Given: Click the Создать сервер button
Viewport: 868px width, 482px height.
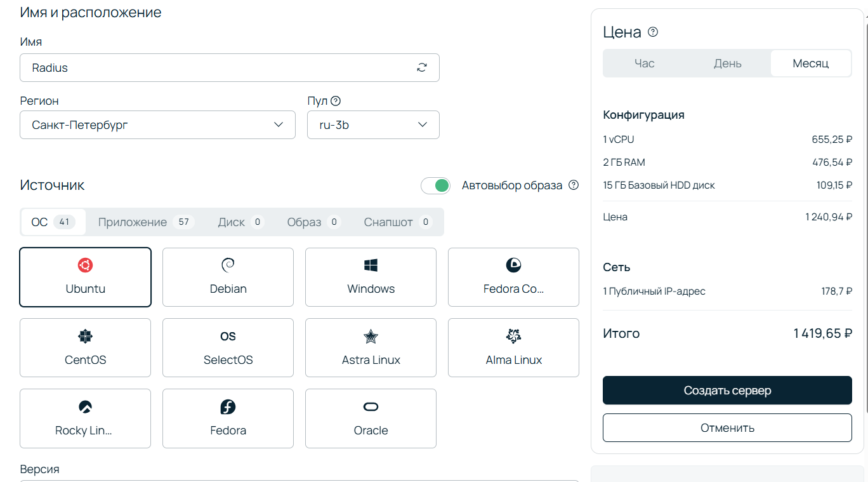Looking at the screenshot, I should pyautogui.click(x=727, y=391).
